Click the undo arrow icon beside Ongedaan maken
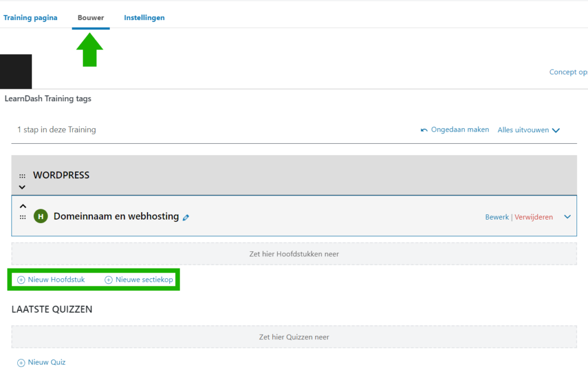This screenshot has height=376, width=588. click(424, 130)
